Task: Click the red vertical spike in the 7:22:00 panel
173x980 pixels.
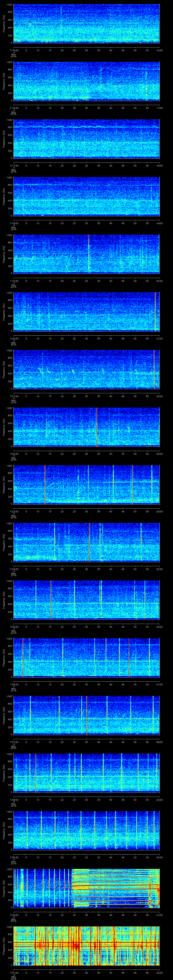Action: tap(97, 427)
